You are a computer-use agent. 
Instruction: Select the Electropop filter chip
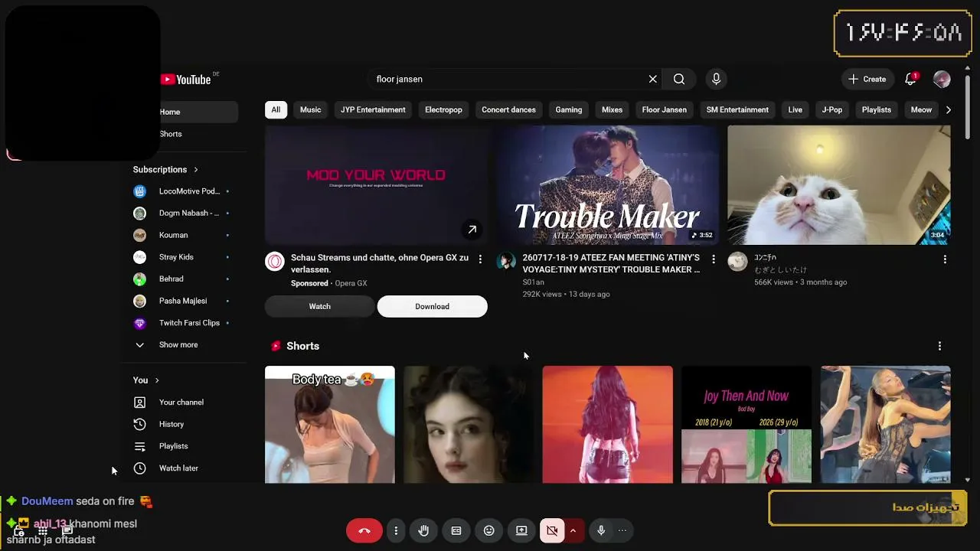pyautogui.click(x=443, y=109)
